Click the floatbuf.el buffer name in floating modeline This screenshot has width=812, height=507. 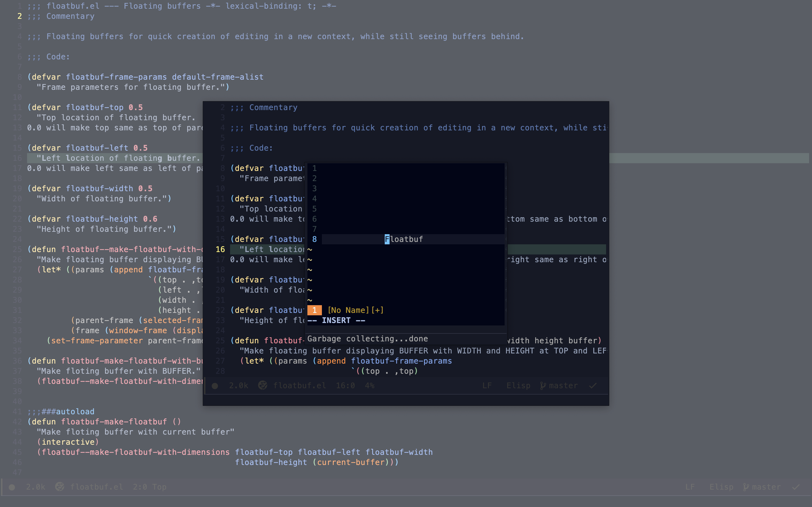click(299, 386)
